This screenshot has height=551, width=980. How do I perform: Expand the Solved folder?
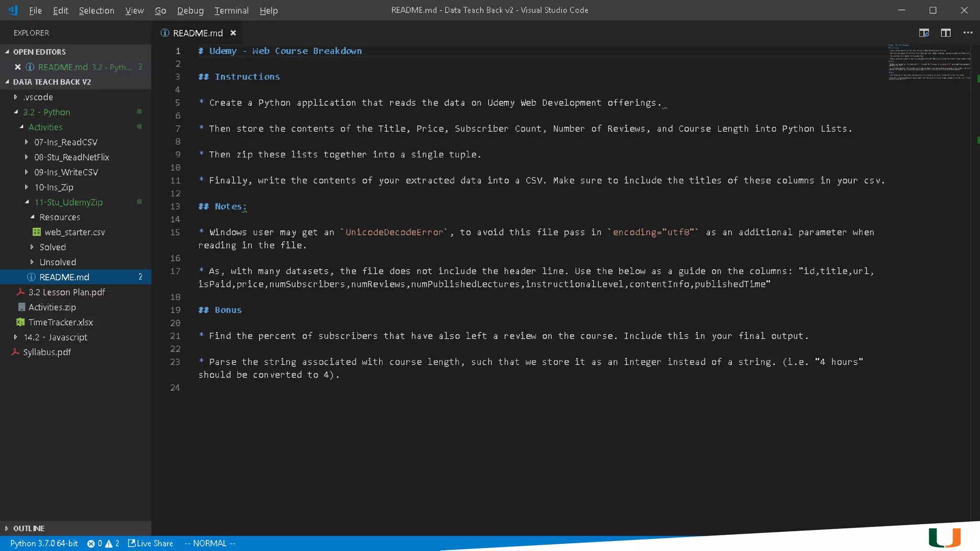(53, 247)
